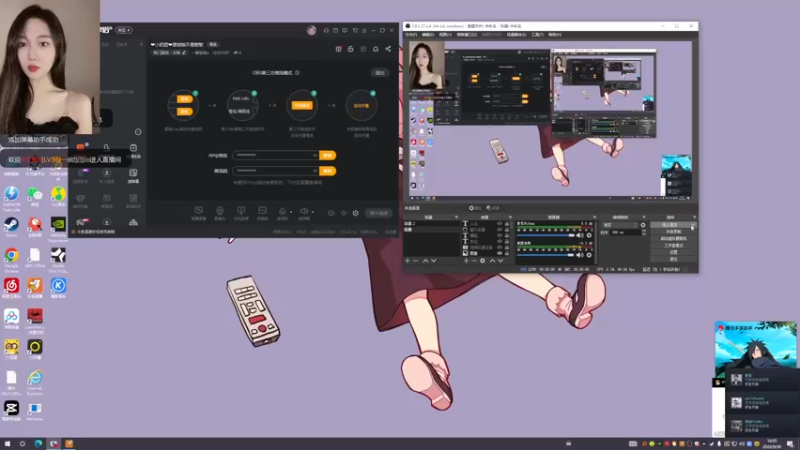The height and width of the screenshot is (450, 800).
Task: Open the View menu in OBS
Action: pyautogui.click(x=445, y=35)
